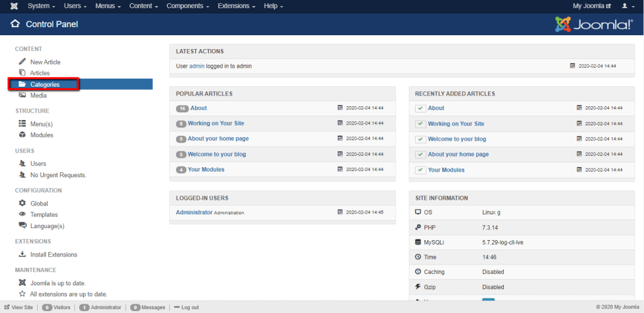Open Working on Your Site in Popular Articles
The height and width of the screenshot is (313, 644).
point(216,123)
